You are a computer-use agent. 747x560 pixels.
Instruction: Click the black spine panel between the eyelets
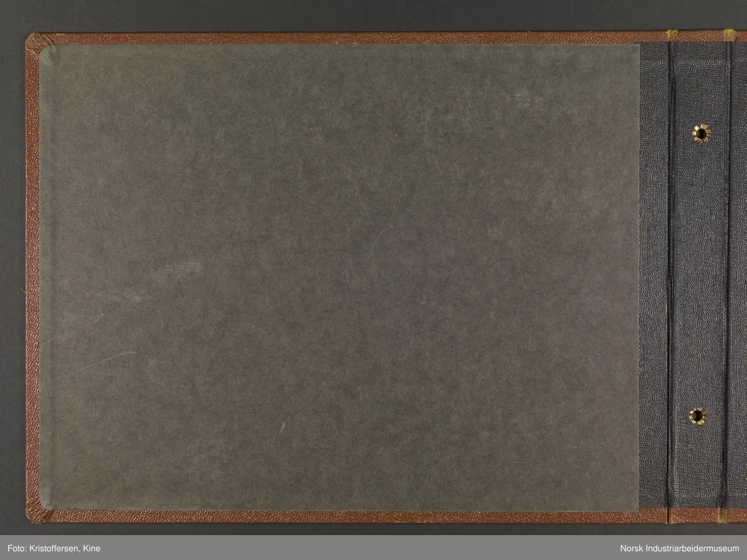(699, 274)
